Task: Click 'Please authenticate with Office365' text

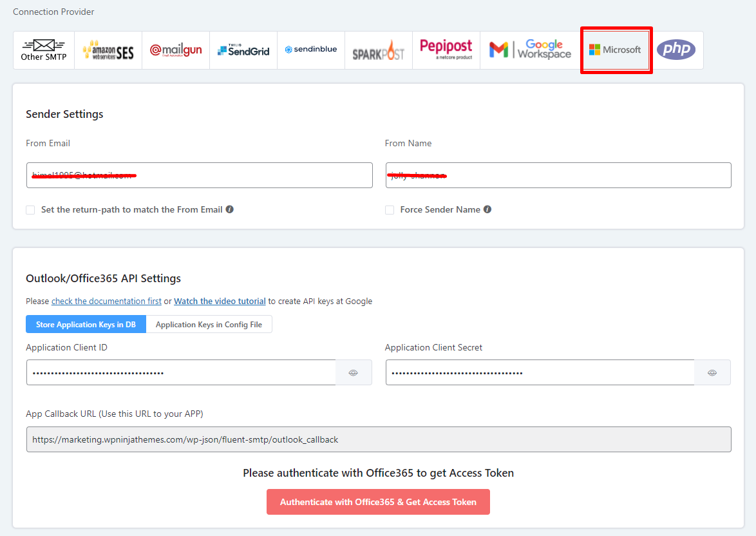Action: (379, 473)
